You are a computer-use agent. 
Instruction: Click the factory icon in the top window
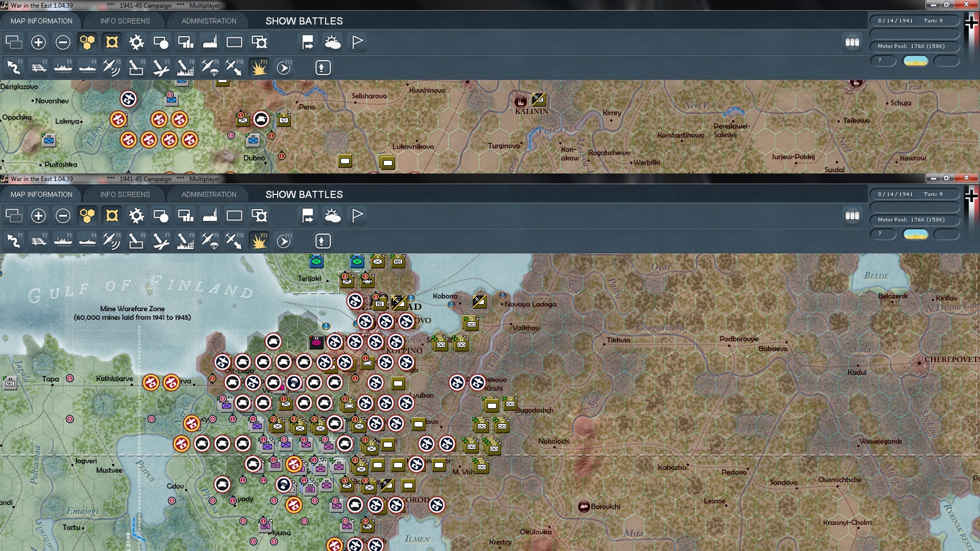(x=210, y=42)
